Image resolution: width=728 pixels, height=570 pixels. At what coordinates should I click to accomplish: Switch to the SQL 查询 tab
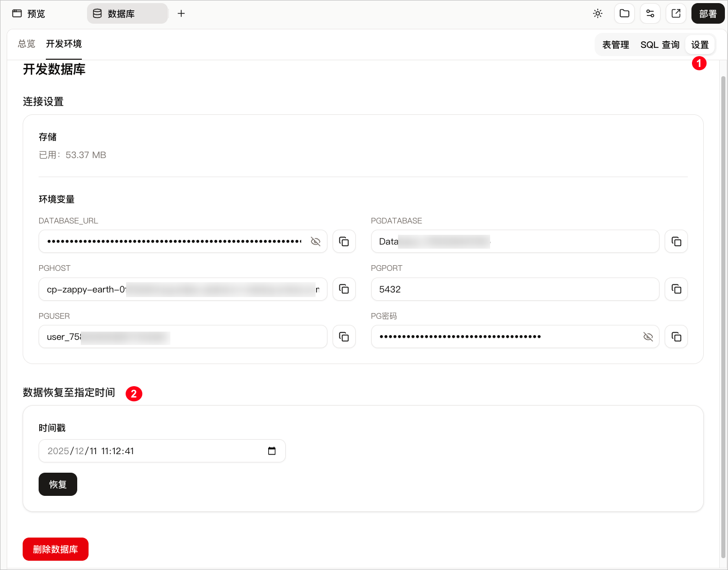[660, 45]
